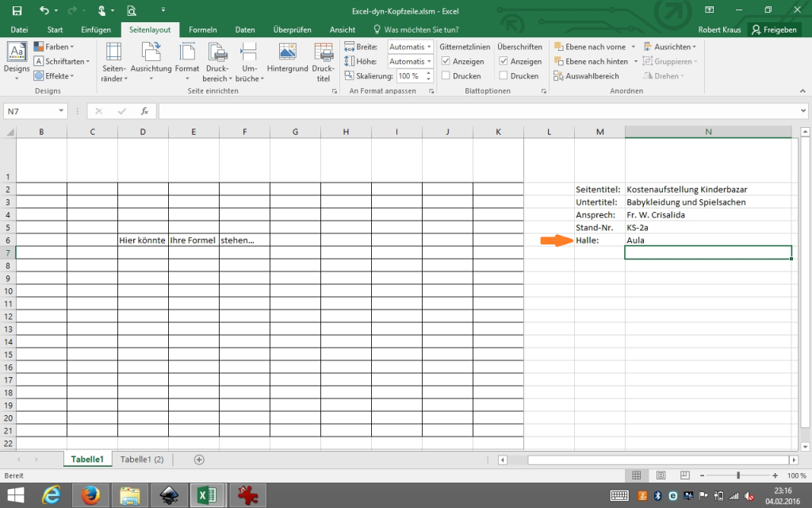Image resolution: width=812 pixels, height=508 pixels.
Task: Toggle Gitternetzlinien Anzeigen checkbox
Action: click(446, 61)
